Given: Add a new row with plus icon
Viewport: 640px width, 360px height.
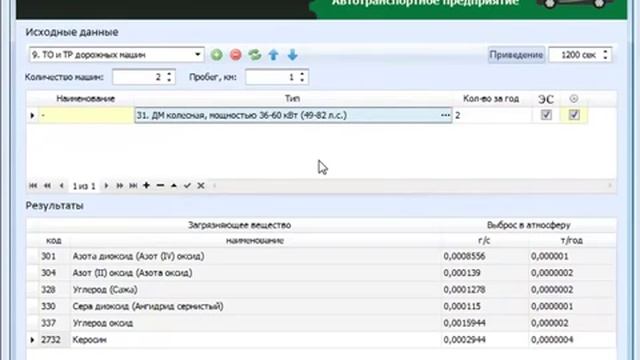Looking at the screenshot, I should click(x=147, y=186).
